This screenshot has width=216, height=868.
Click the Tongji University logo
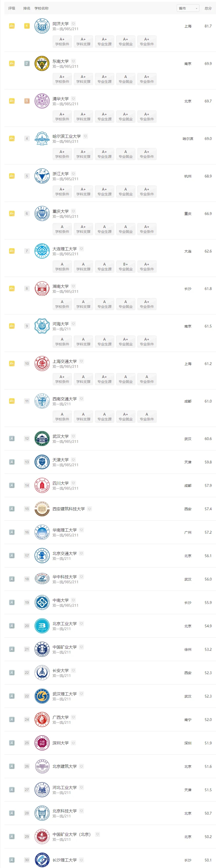click(x=42, y=26)
